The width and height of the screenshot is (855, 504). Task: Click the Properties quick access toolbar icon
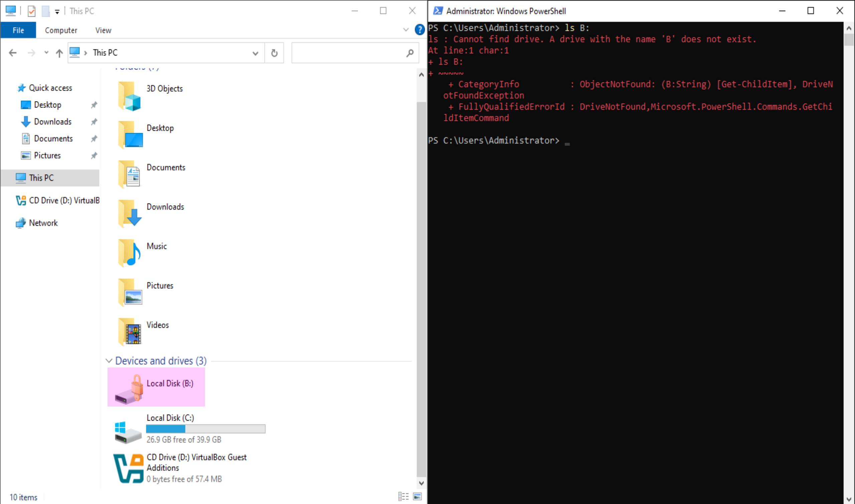click(32, 11)
